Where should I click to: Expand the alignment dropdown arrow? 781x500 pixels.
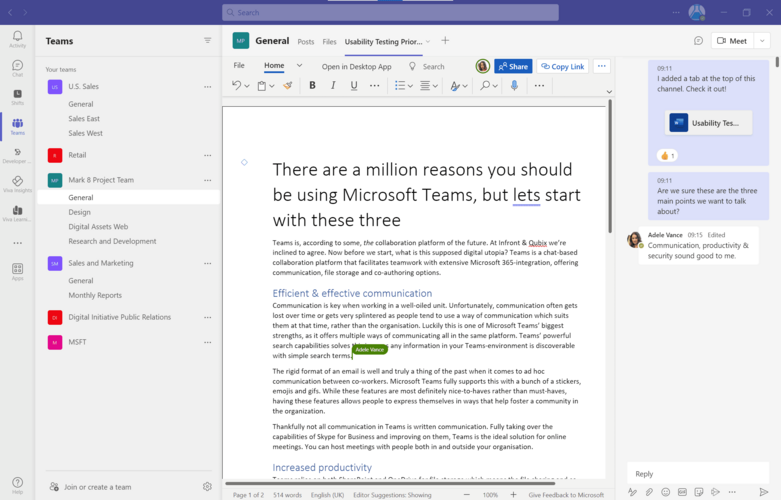435,86
